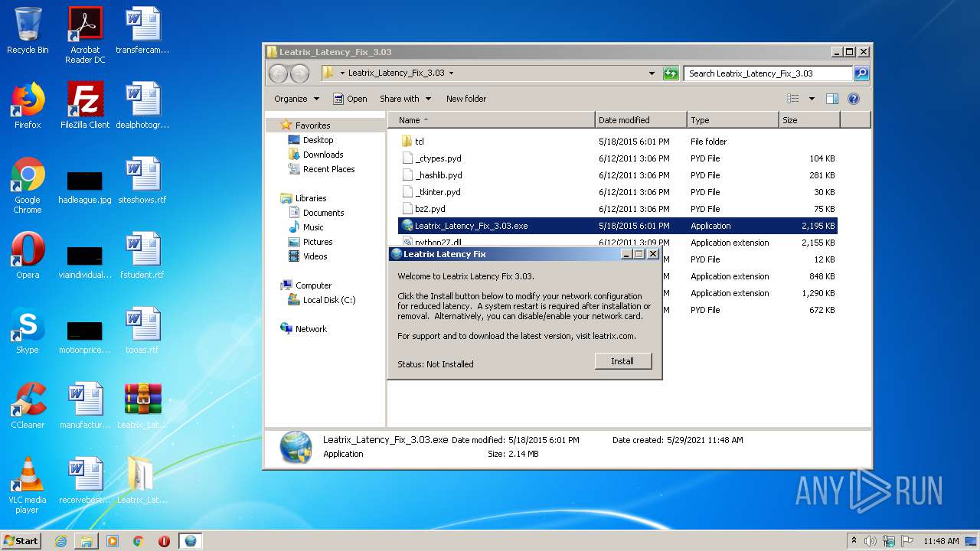Sort by the Date modified column

pyautogui.click(x=641, y=120)
